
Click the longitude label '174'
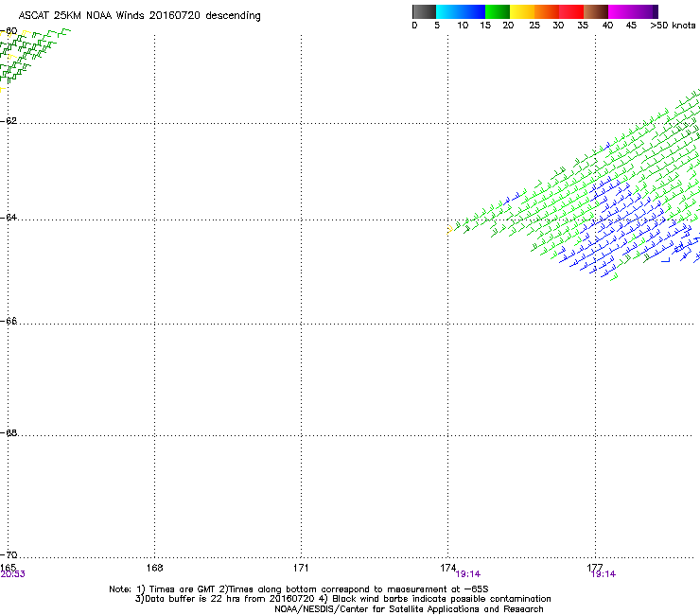[x=447, y=568]
